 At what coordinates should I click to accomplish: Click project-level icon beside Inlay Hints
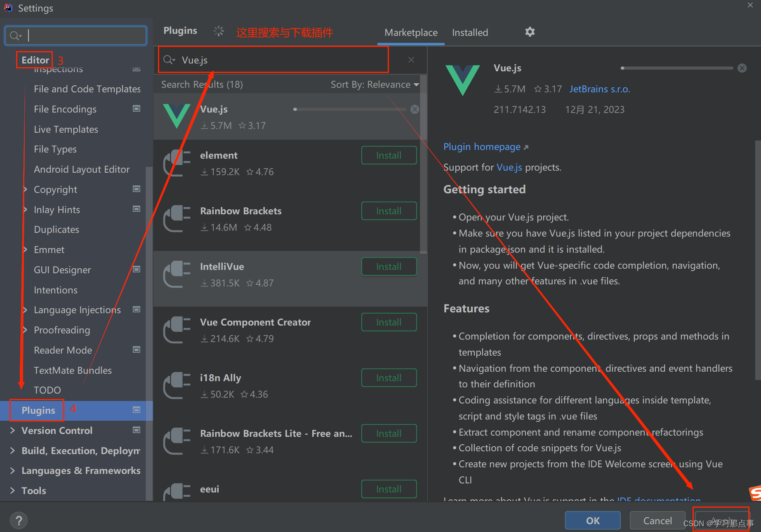coord(137,209)
